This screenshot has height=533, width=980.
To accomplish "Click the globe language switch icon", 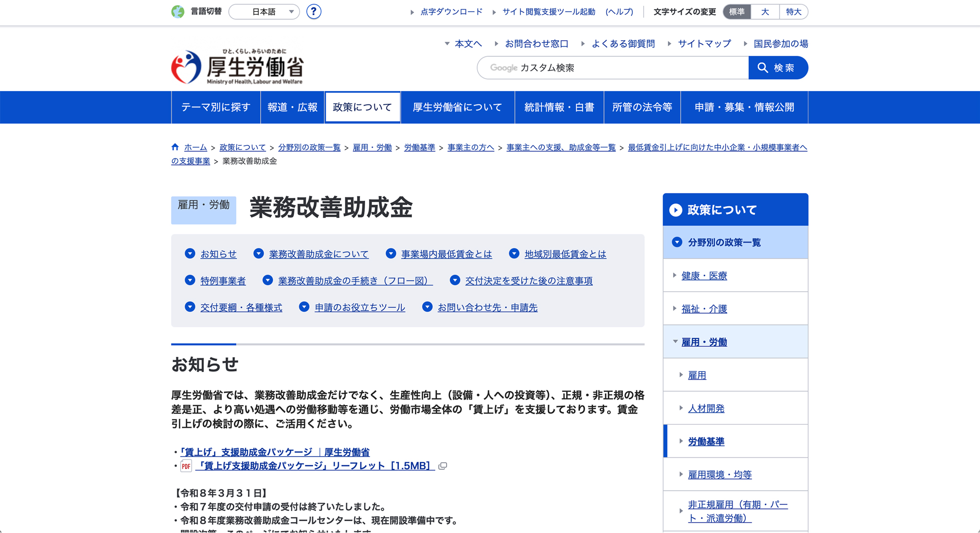I will tap(178, 11).
